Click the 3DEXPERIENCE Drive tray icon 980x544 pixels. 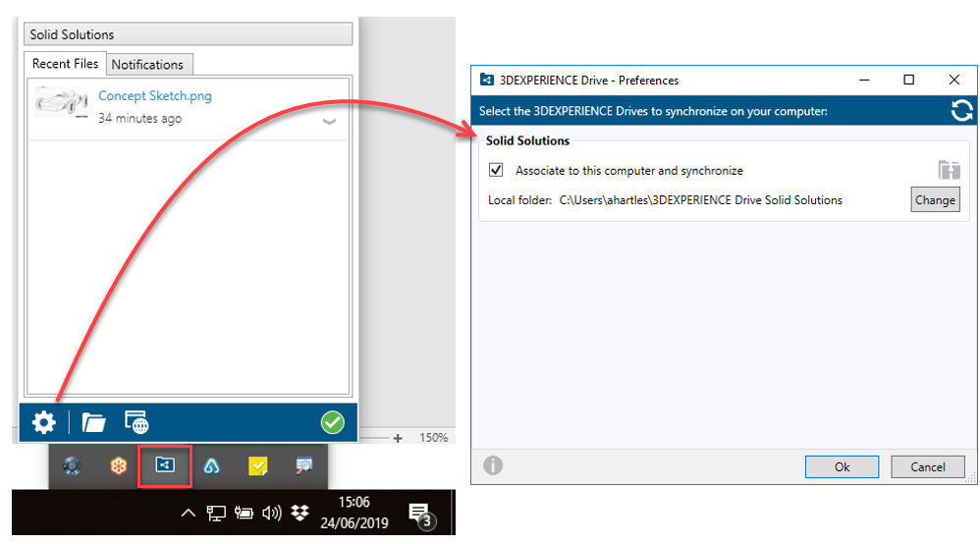164,467
